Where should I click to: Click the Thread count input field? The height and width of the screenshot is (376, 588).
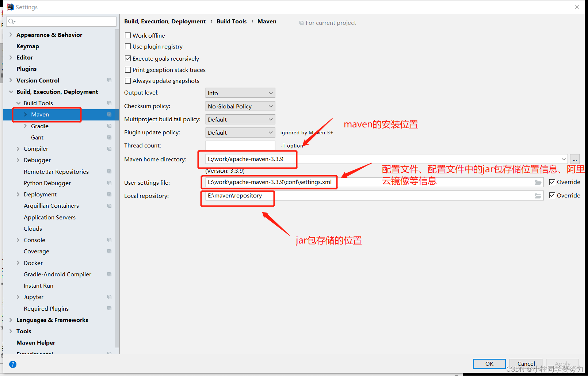(240, 145)
